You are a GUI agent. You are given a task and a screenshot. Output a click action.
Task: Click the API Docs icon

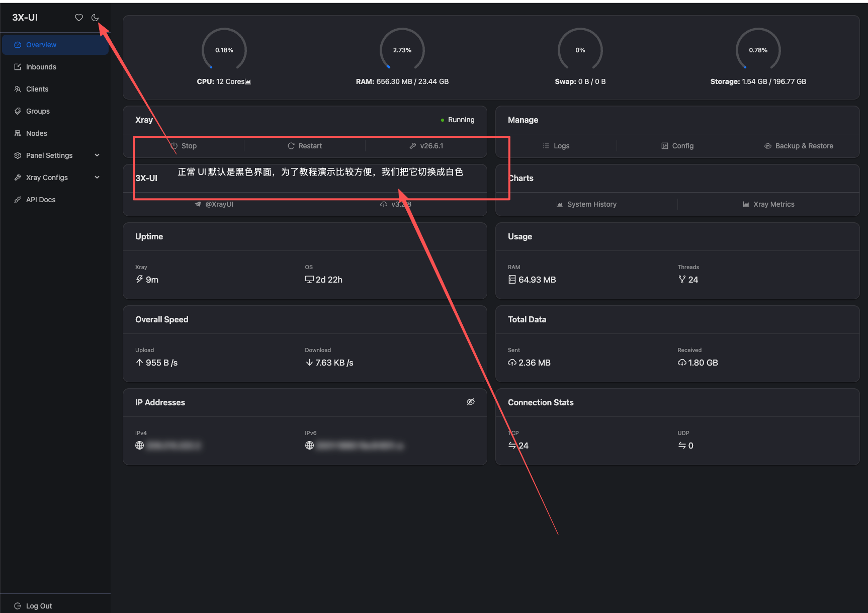click(x=18, y=200)
